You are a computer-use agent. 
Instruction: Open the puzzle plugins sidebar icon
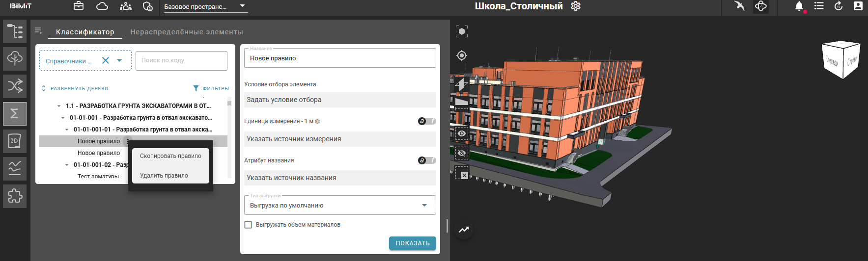[x=15, y=196]
